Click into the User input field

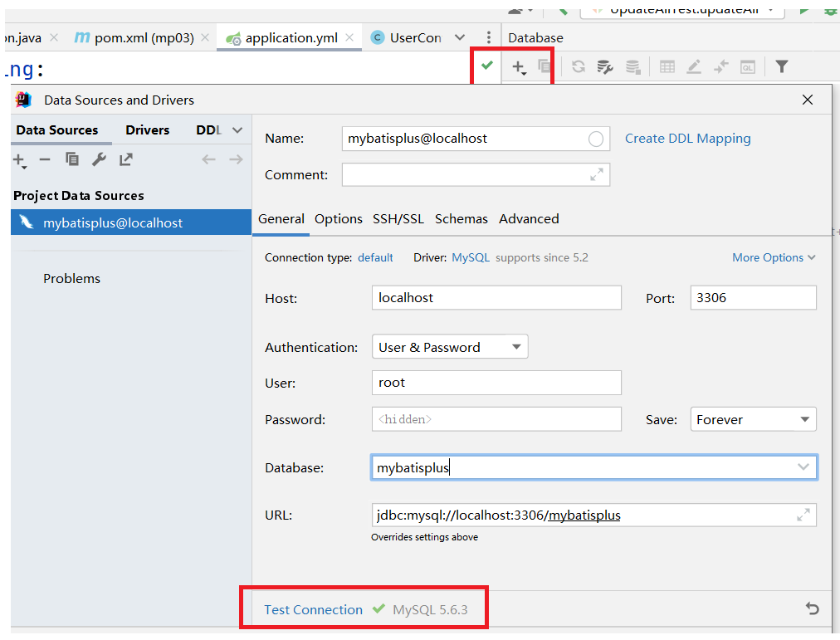pos(496,383)
